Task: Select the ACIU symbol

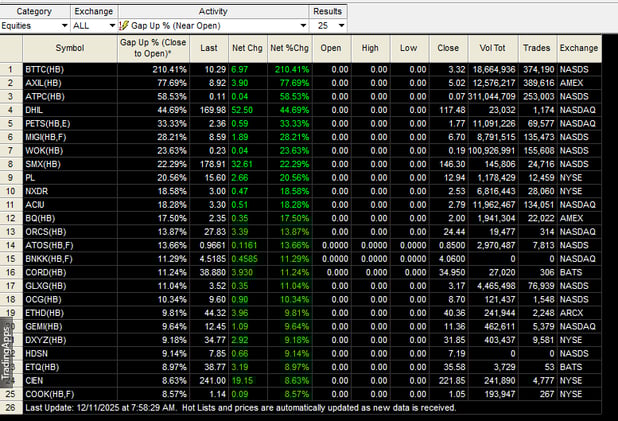Action: point(35,205)
